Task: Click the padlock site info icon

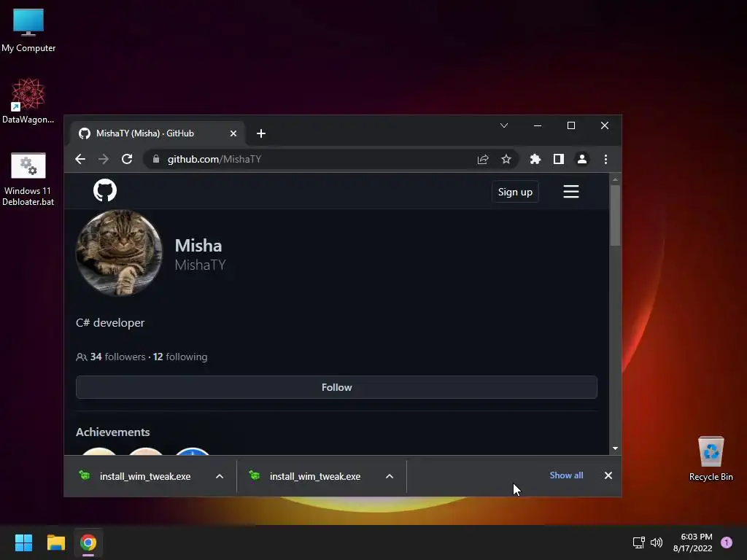Action: point(156,159)
